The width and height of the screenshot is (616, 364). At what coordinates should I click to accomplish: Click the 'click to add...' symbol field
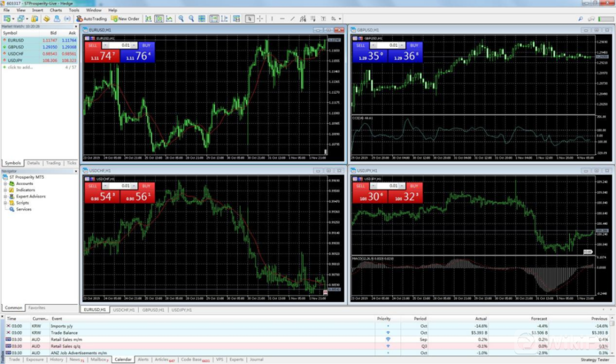click(x=20, y=67)
